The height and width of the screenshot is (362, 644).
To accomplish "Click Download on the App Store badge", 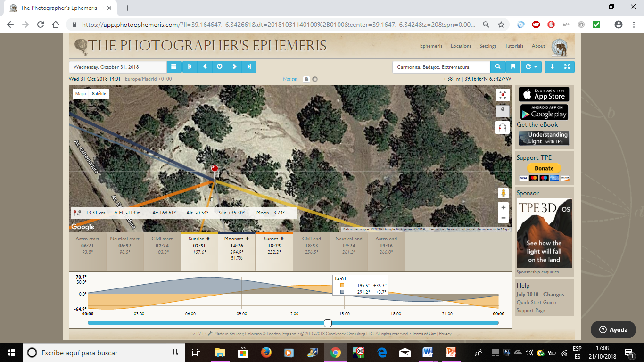I will pos(544,94).
